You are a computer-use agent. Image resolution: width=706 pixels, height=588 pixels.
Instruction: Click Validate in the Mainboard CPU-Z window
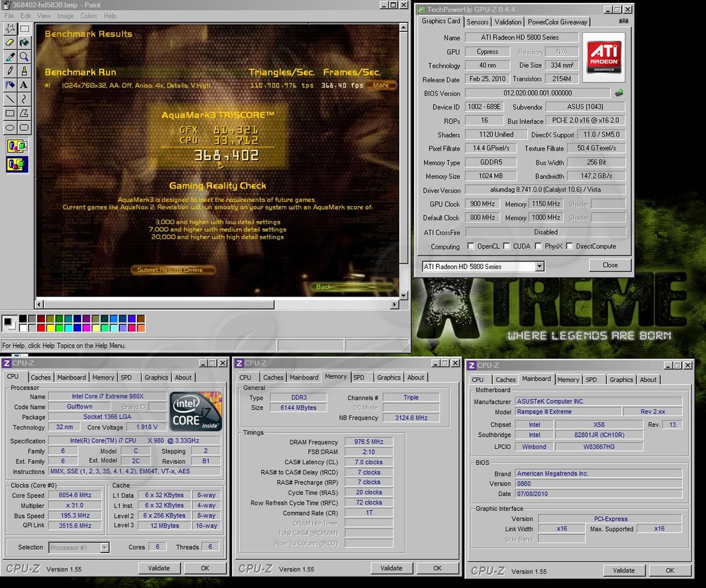624,570
